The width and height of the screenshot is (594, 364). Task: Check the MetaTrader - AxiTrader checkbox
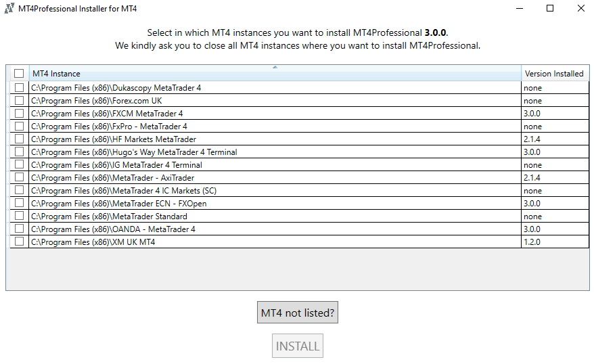pos(20,178)
